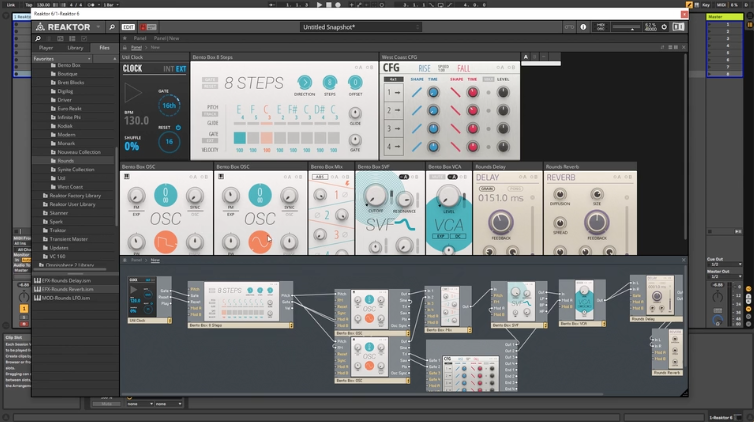The height and width of the screenshot is (422, 754).
Task: Click the info icon in Reaktor header
Action: 583,27
